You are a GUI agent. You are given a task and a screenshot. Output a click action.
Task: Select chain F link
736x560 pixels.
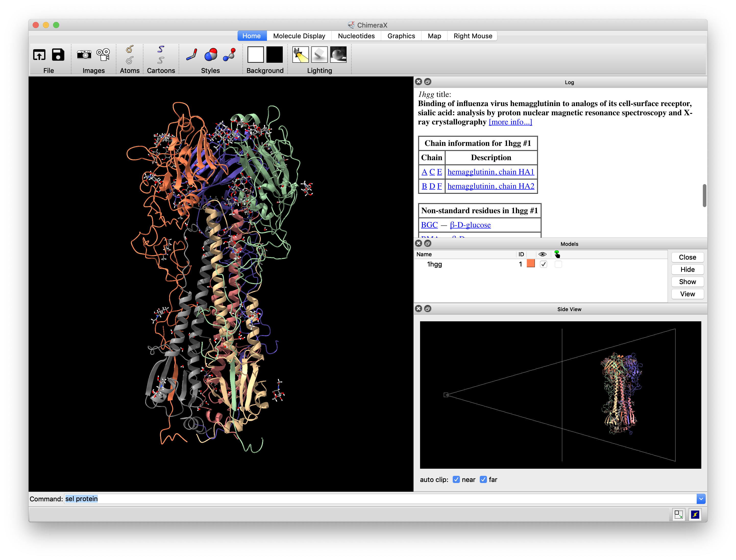click(x=439, y=186)
